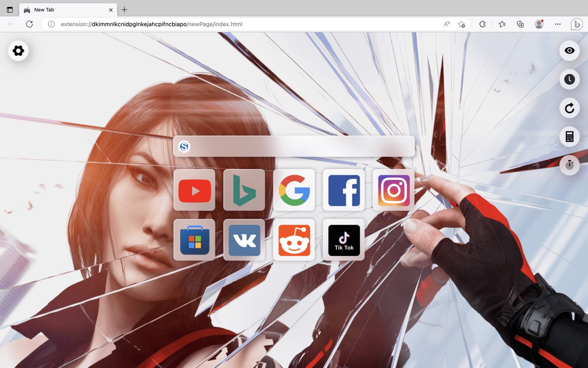The height and width of the screenshot is (368, 588).
Task: Open the clock widget button
Action: click(570, 80)
